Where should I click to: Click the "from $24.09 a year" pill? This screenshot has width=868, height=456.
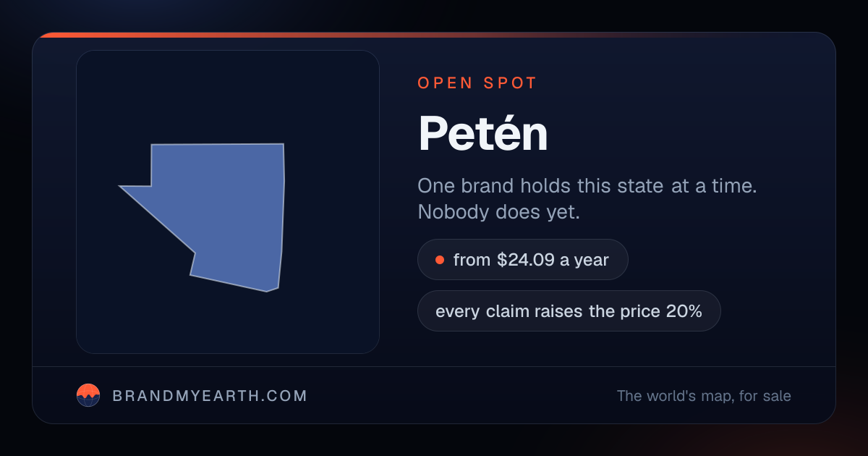(x=522, y=260)
